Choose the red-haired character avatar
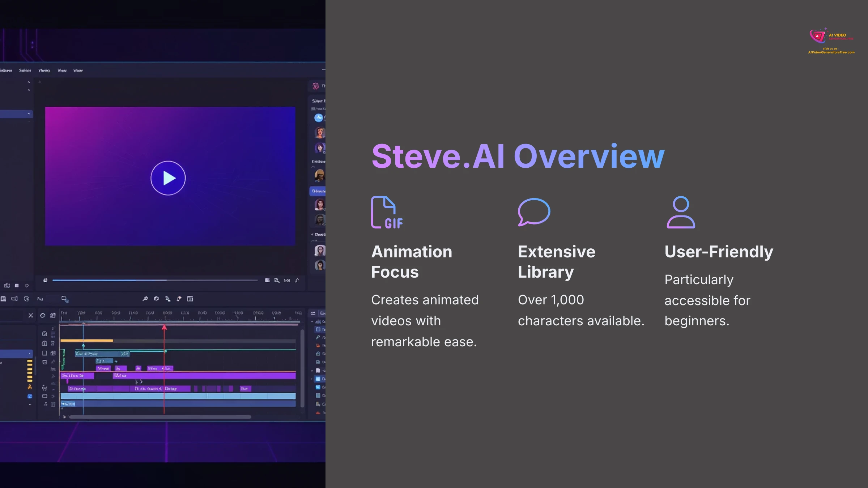The image size is (868, 488). 320,132
